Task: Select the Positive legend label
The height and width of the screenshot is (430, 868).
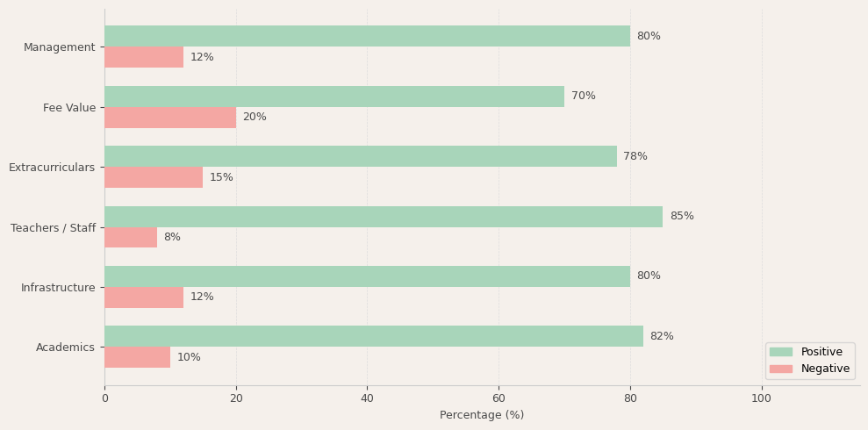Action: click(x=821, y=352)
